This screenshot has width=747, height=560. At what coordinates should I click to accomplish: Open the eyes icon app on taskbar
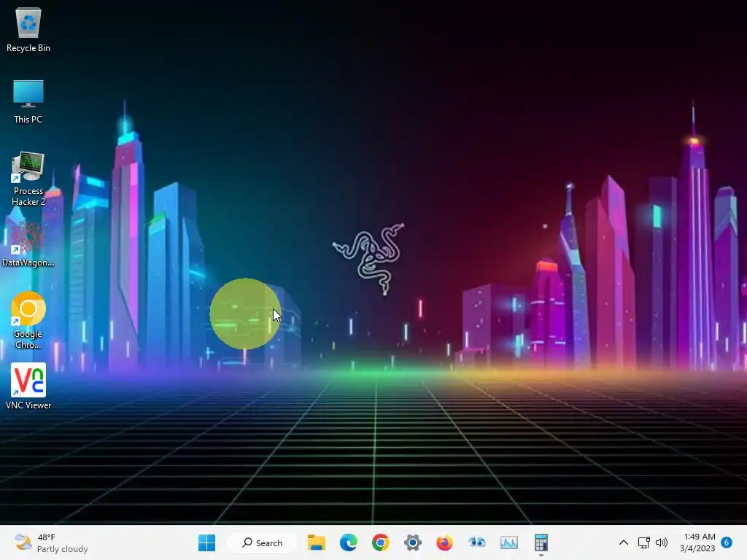tap(476, 542)
